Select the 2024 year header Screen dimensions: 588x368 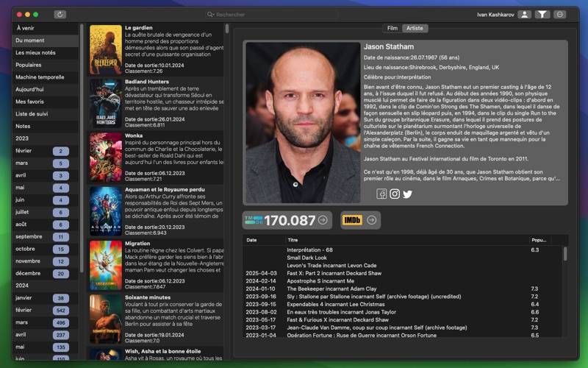click(x=46, y=286)
